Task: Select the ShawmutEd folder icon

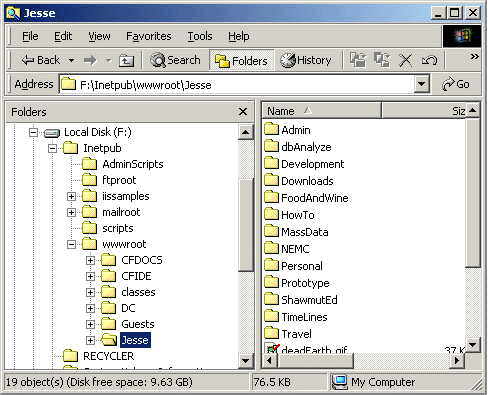Action: point(271,299)
